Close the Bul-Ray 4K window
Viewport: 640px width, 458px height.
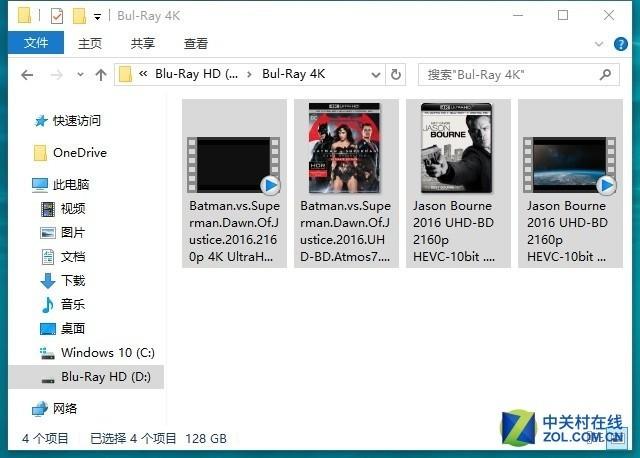pyautogui.click(x=609, y=16)
